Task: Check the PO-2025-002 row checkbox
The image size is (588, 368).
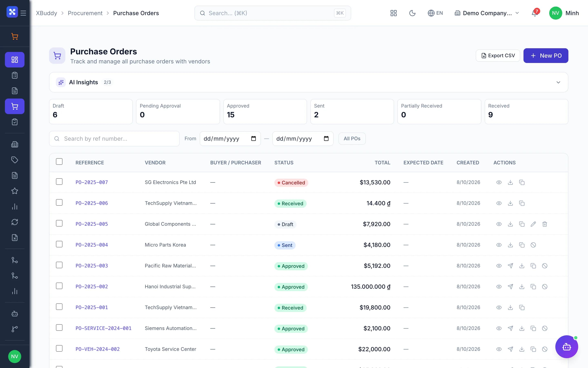Action: 59,286
